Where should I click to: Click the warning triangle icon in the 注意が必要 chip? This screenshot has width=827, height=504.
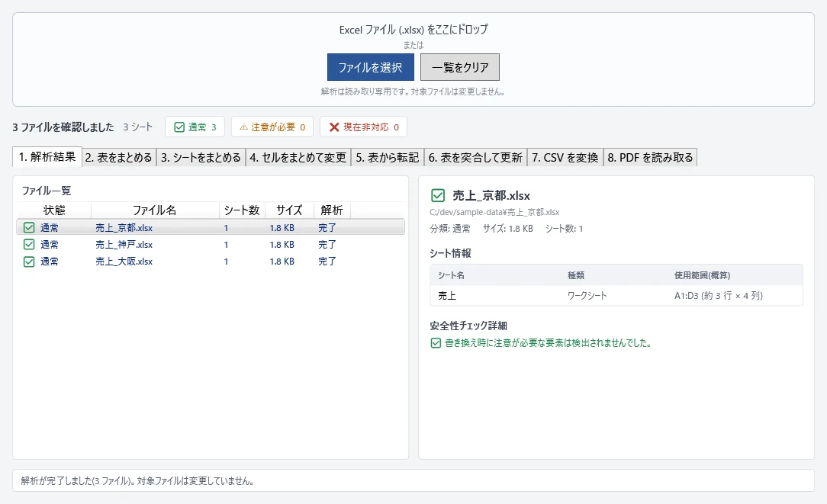coord(243,127)
